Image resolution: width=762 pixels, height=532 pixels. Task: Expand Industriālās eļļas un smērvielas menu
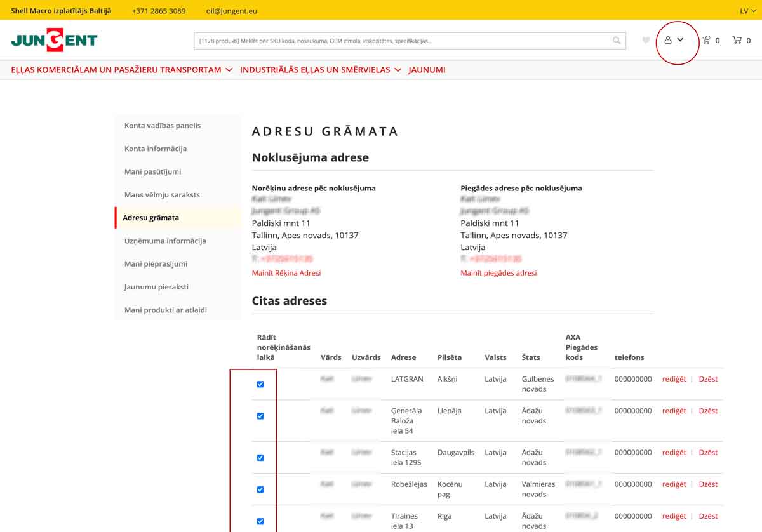tap(321, 70)
